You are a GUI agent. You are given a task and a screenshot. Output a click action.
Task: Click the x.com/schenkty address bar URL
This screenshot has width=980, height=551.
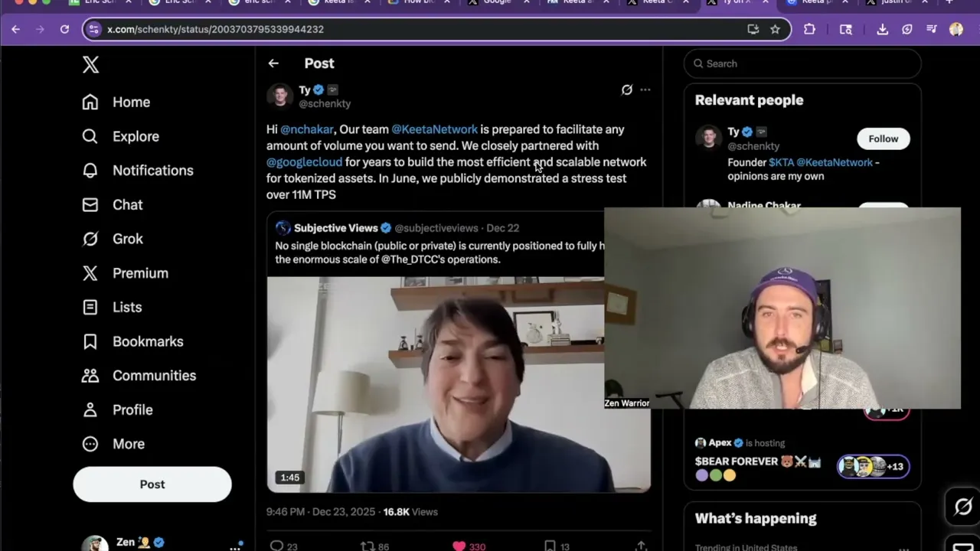215,29
